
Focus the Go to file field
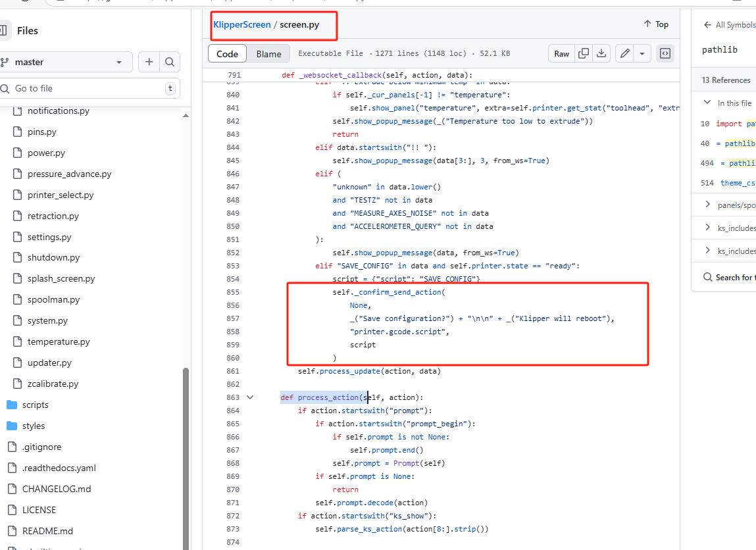89,88
